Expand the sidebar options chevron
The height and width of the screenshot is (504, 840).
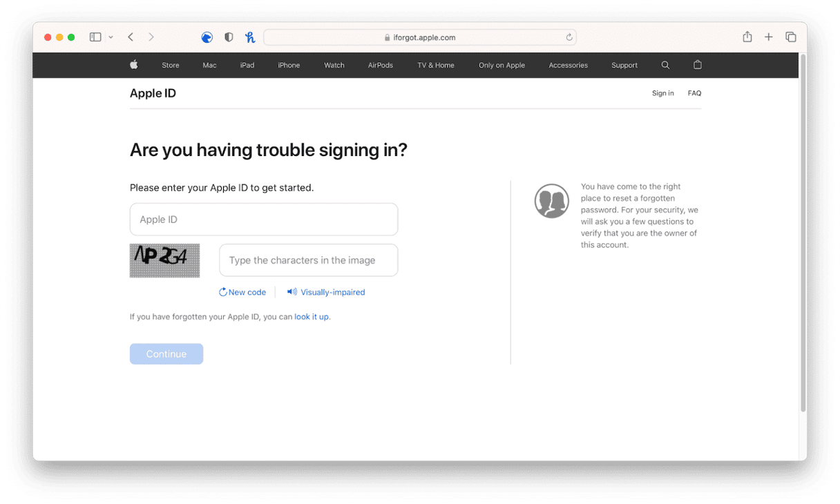(x=111, y=37)
